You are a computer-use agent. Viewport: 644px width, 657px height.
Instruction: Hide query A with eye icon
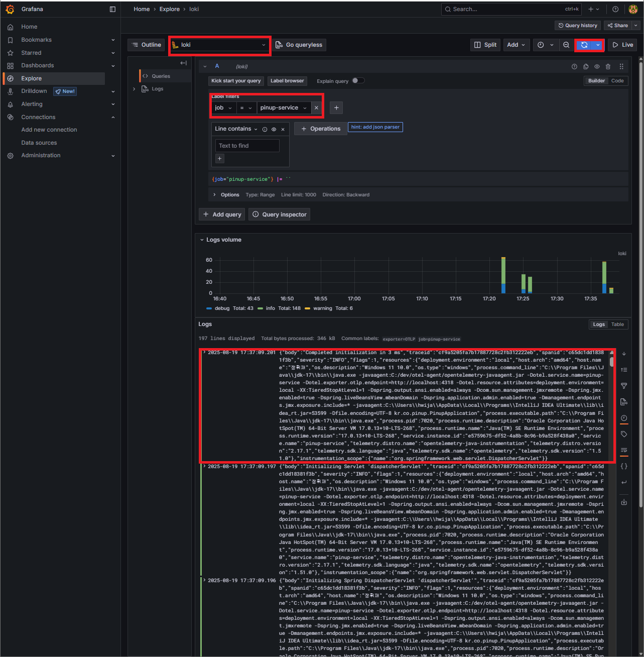point(597,66)
